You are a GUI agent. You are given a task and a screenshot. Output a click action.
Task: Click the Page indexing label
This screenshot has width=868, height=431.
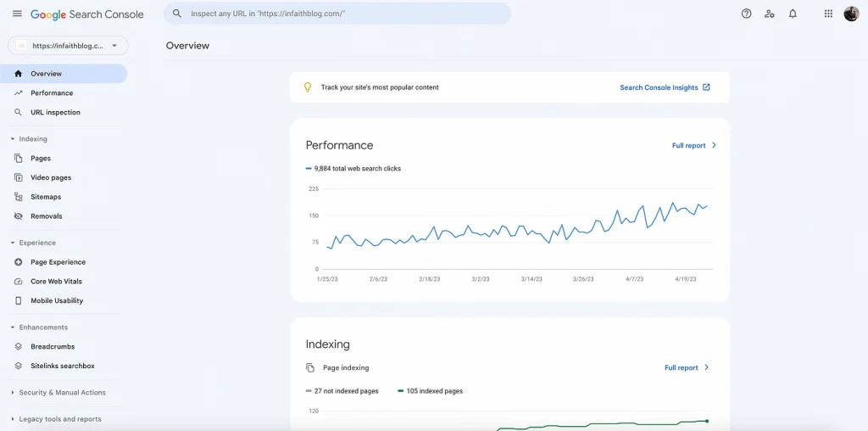coord(346,368)
